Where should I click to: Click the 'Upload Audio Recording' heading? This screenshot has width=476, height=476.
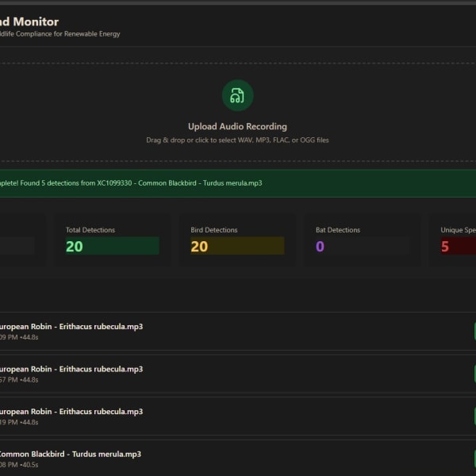pyautogui.click(x=237, y=126)
